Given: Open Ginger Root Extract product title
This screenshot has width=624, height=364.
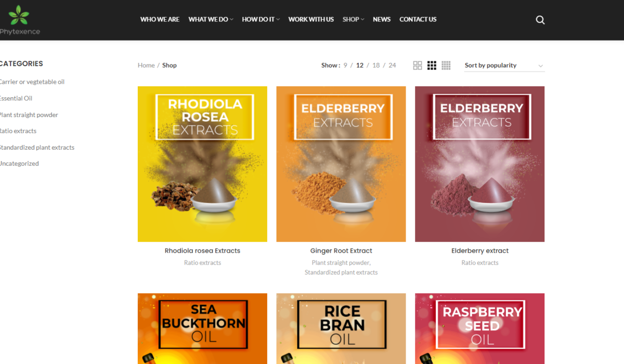Looking at the screenshot, I should coord(341,251).
